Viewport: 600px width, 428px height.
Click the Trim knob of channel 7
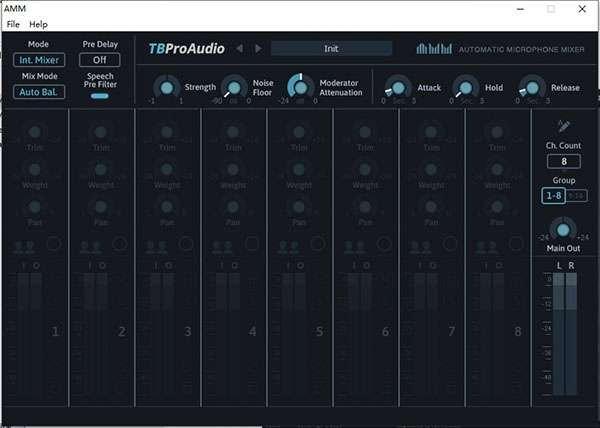[431, 132]
